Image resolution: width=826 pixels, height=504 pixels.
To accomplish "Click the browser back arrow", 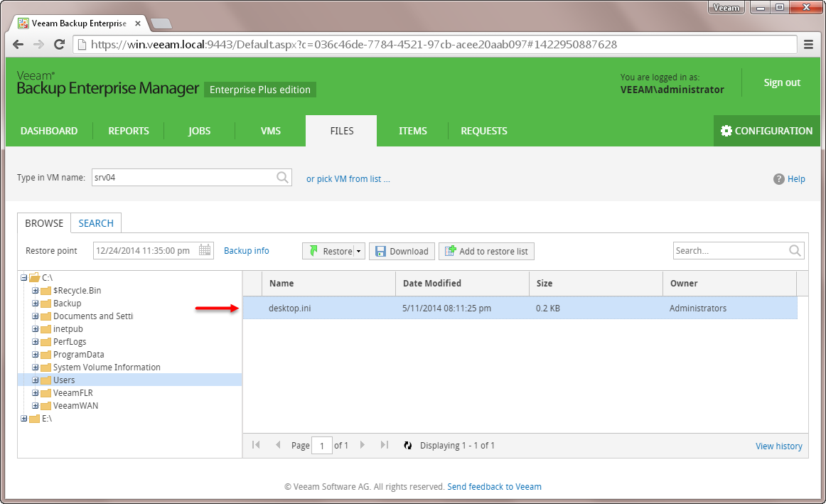I will [18, 44].
